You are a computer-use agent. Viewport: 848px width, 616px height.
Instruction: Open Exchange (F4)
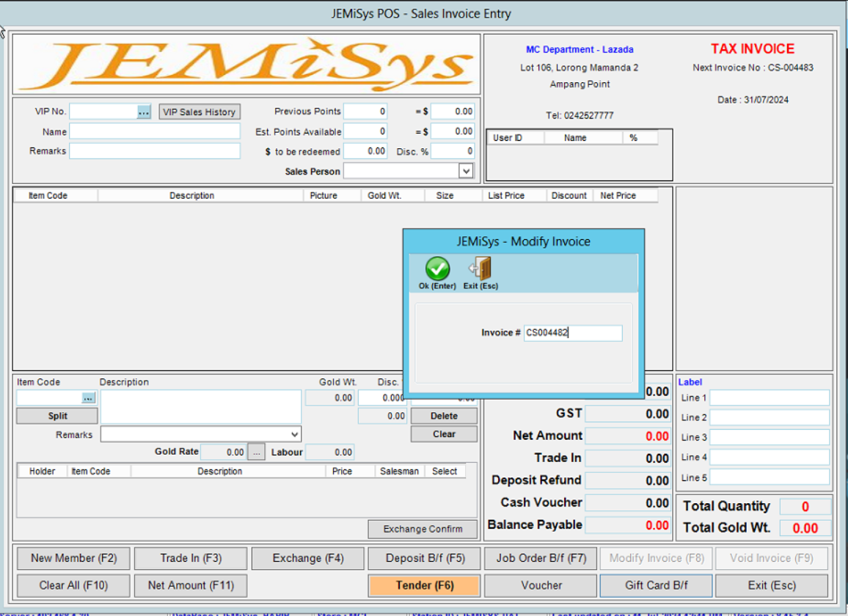[x=307, y=558]
